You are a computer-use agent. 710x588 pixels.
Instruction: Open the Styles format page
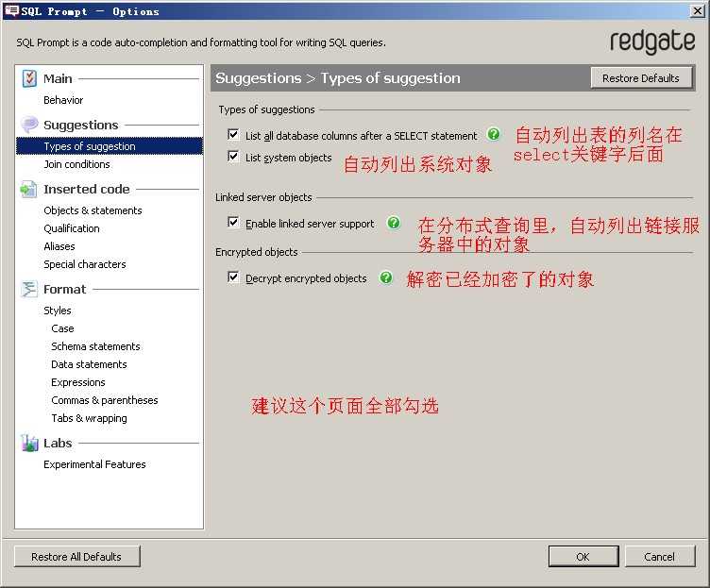[58, 311]
